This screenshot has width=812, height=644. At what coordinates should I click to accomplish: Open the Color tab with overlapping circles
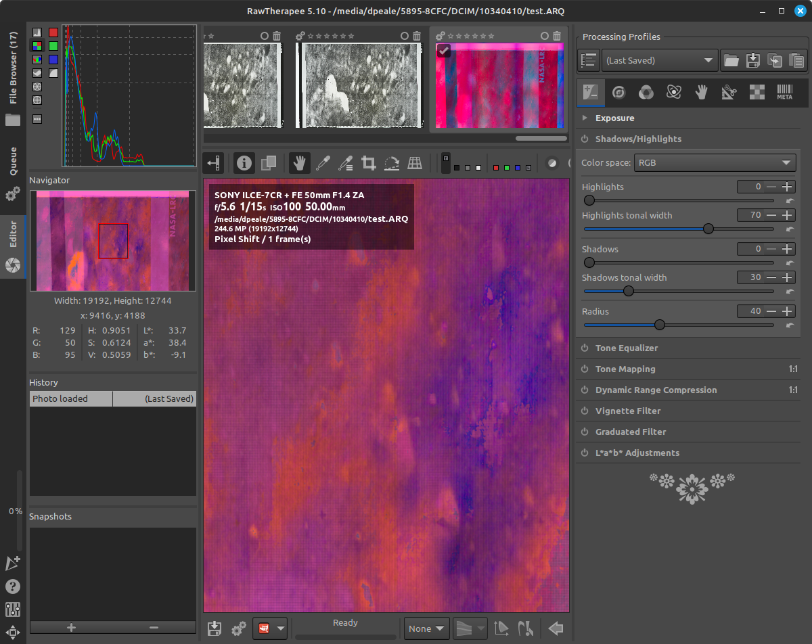coord(646,92)
